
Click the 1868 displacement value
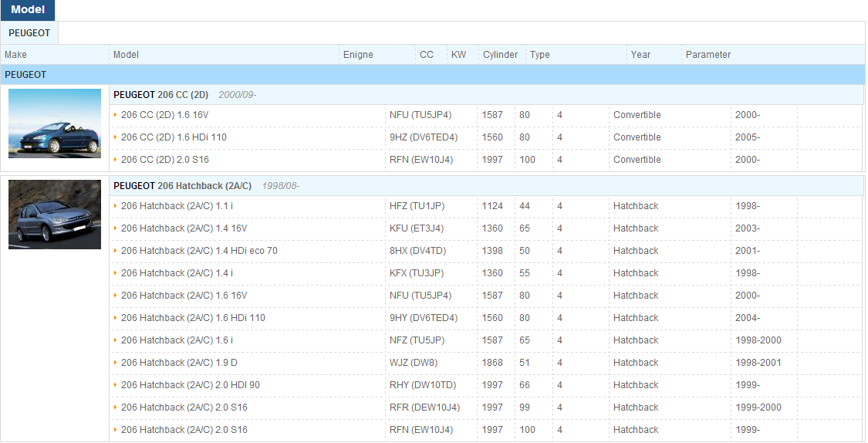(x=492, y=363)
